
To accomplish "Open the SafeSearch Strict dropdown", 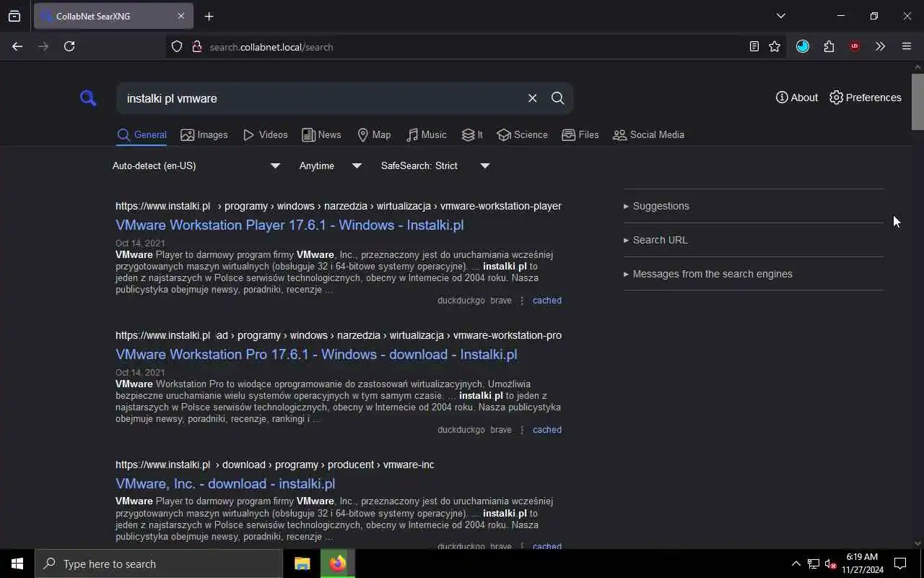I will coord(435,165).
